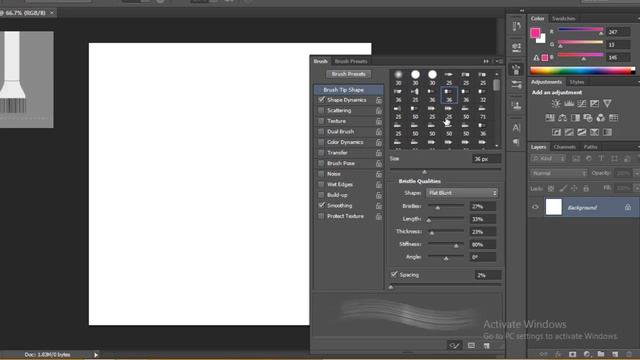Open the collapsed History panel icon
Screen dimensions: 640x360
pyautogui.click(x=516, y=27)
